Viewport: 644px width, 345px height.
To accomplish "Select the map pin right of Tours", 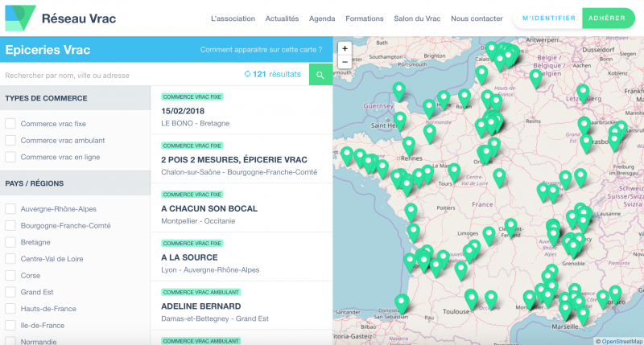I will coord(454,172).
